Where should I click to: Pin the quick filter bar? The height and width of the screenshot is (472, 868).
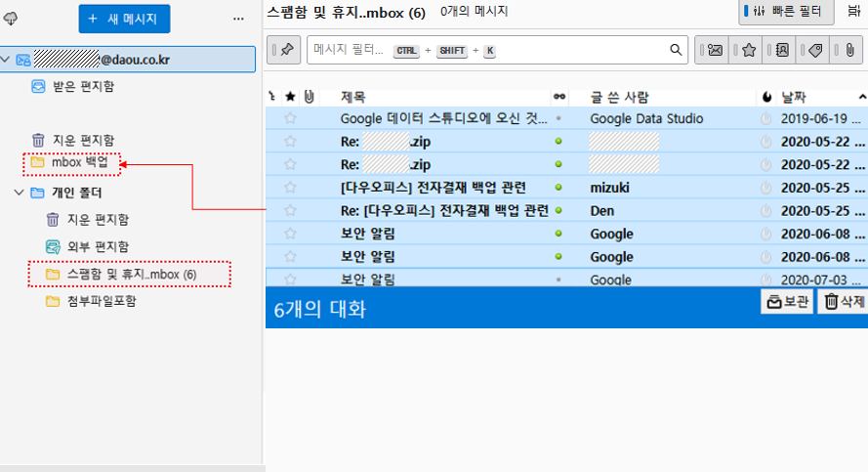point(284,50)
